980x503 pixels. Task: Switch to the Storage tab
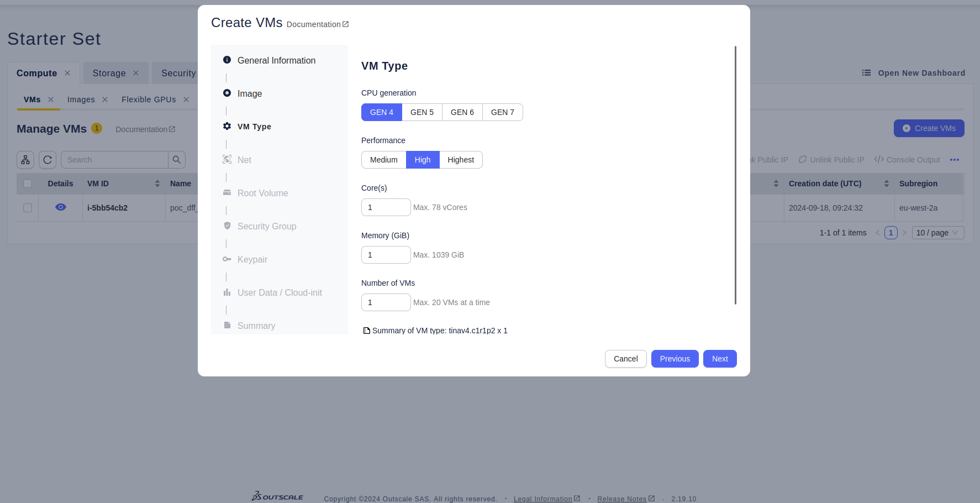click(x=109, y=73)
